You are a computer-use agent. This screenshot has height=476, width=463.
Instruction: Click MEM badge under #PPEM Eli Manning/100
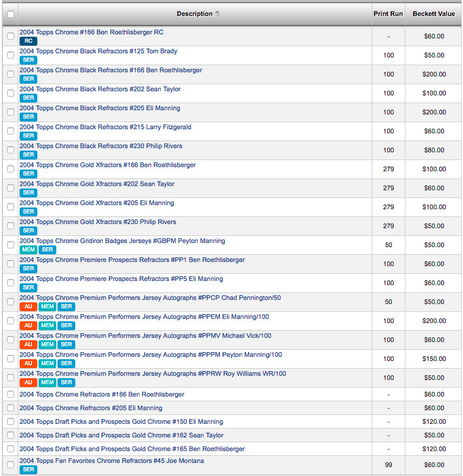pyautogui.click(x=47, y=325)
